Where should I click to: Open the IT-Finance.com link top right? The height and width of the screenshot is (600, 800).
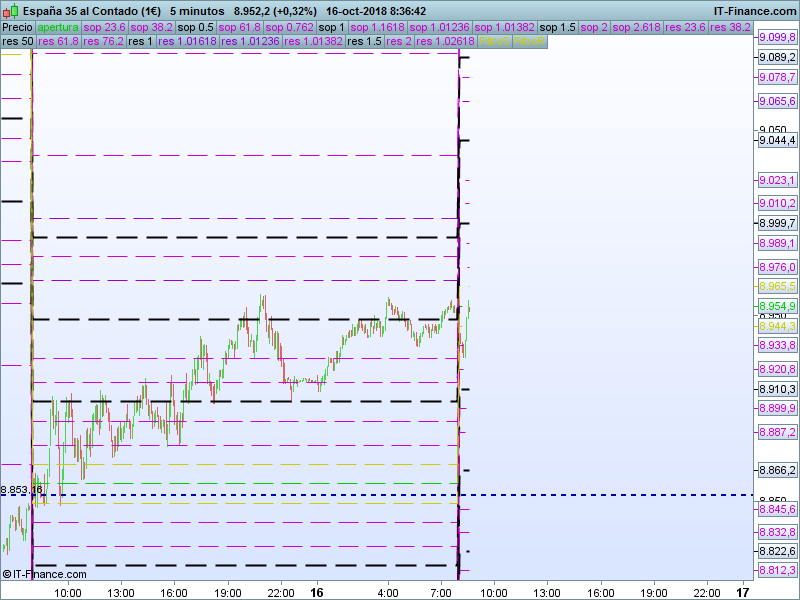(755, 11)
